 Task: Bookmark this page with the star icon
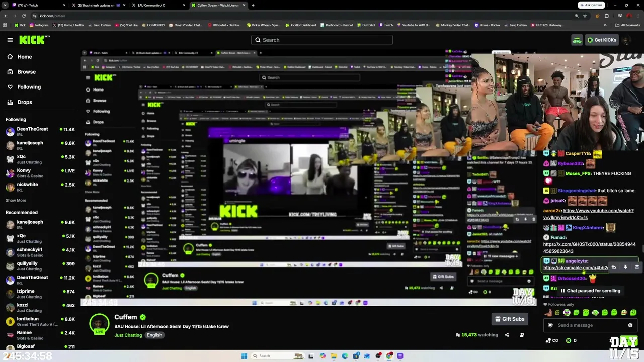coord(585,16)
